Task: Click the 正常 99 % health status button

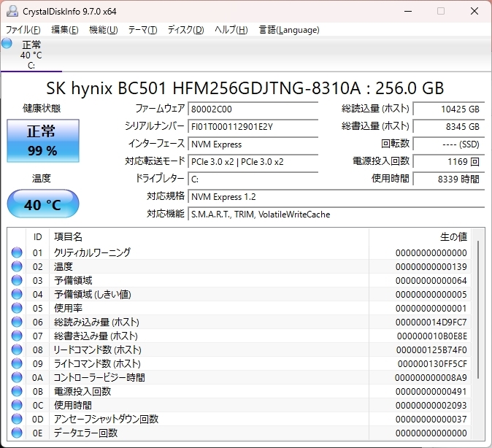Action: point(43,141)
